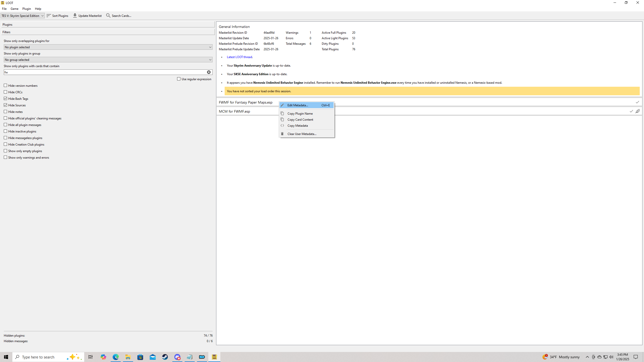
Task: Click the trash icon Clear User Metadata
Action: (x=282, y=134)
